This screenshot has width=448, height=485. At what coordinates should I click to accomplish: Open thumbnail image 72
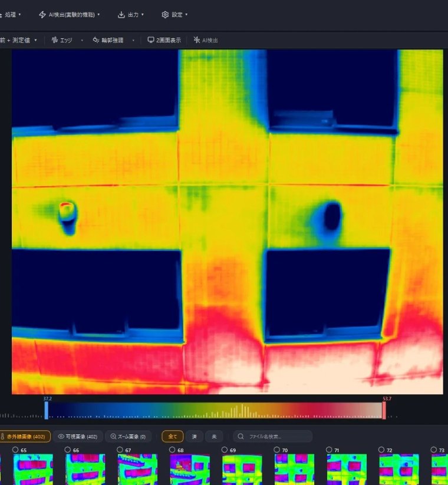tap(399, 470)
